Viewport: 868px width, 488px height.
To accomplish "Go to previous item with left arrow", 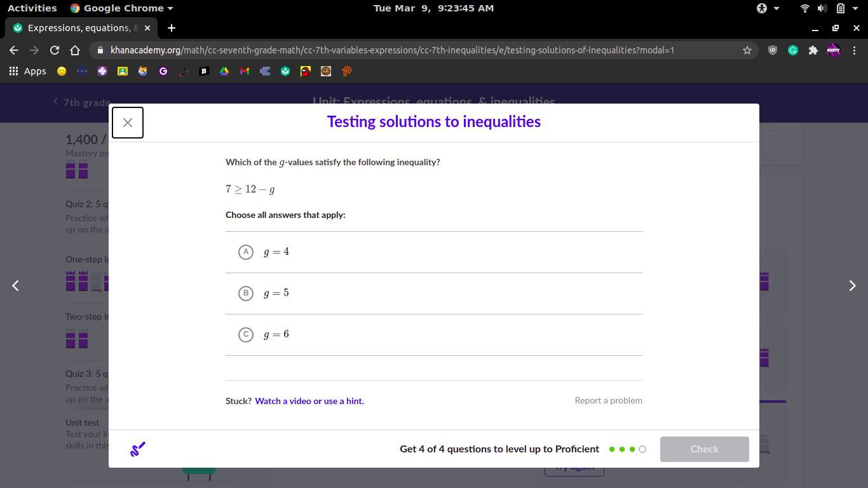I will click(x=15, y=286).
